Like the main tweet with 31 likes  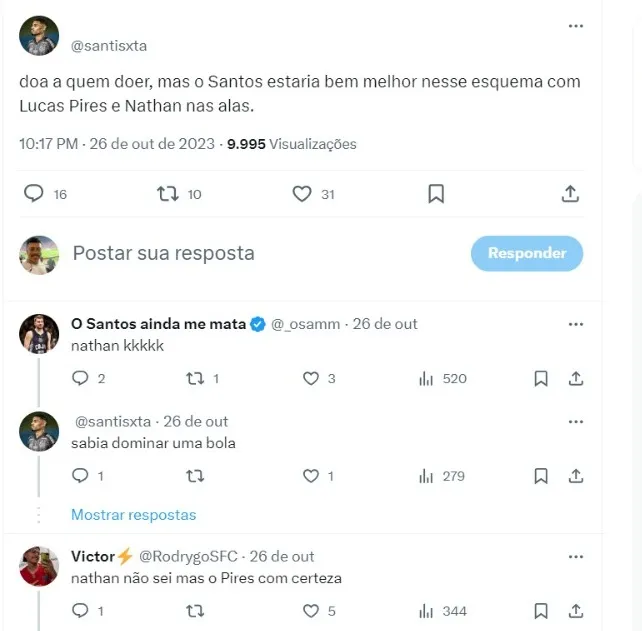[x=302, y=194]
